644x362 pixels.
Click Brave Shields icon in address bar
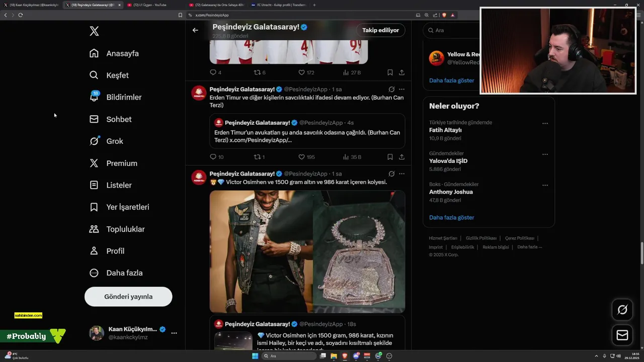pos(444,15)
